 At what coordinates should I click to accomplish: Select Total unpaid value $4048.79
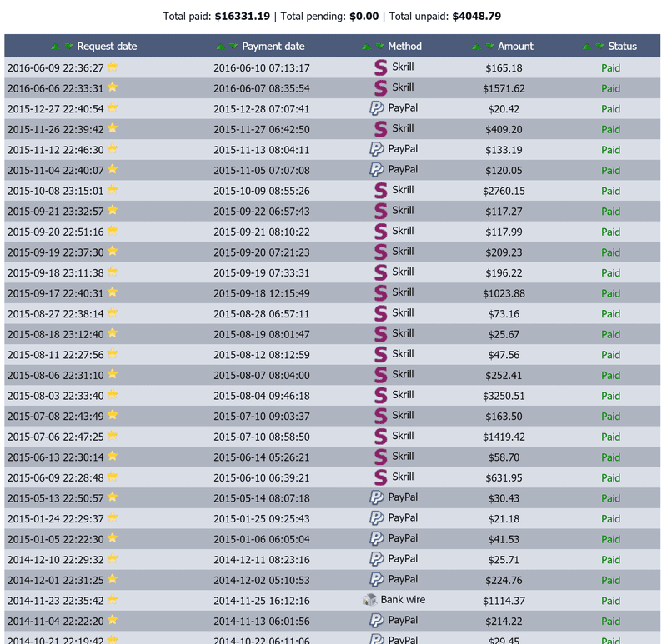click(x=476, y=17)
